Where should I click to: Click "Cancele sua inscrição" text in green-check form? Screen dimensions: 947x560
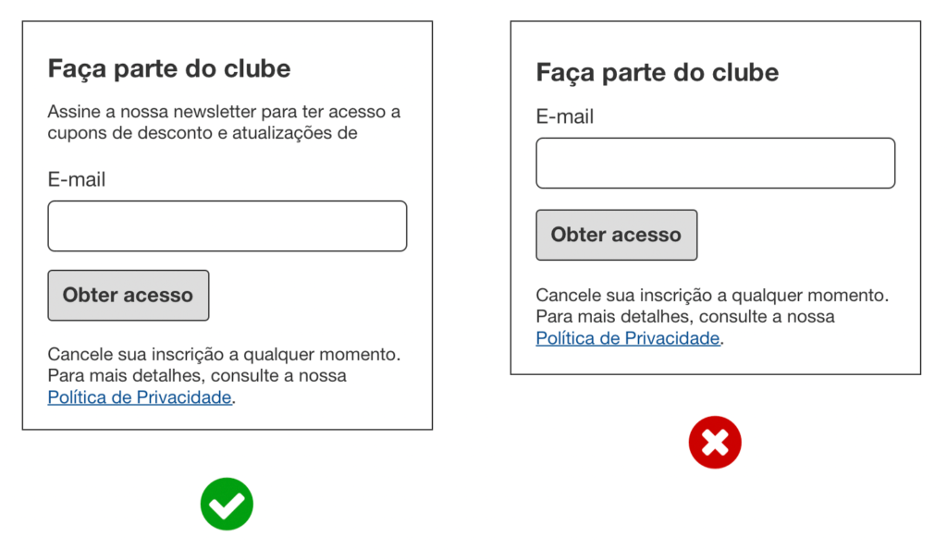pyautogui.click(x=129, y=355)
